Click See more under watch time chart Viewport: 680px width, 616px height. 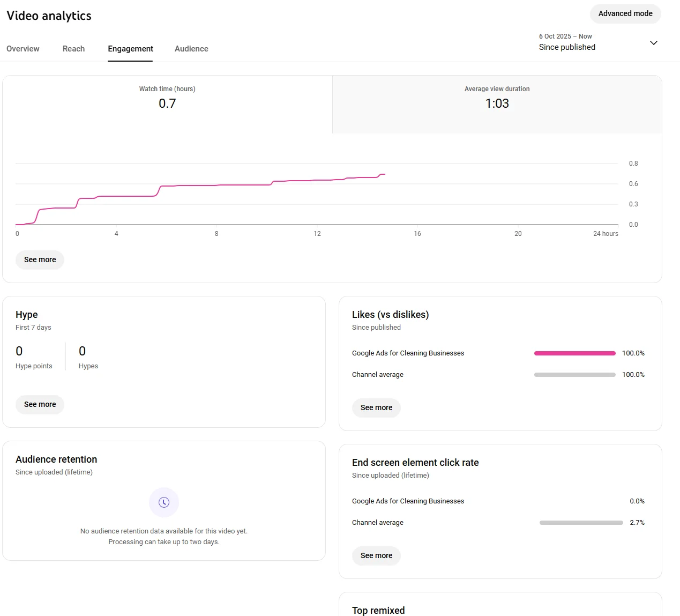pos(40,260)
